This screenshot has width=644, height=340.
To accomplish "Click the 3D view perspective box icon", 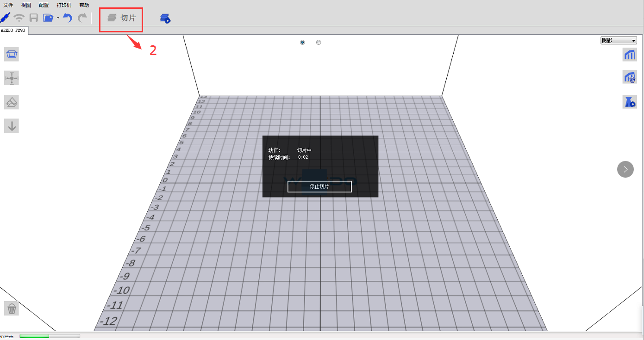I will [x=12, y=54].
